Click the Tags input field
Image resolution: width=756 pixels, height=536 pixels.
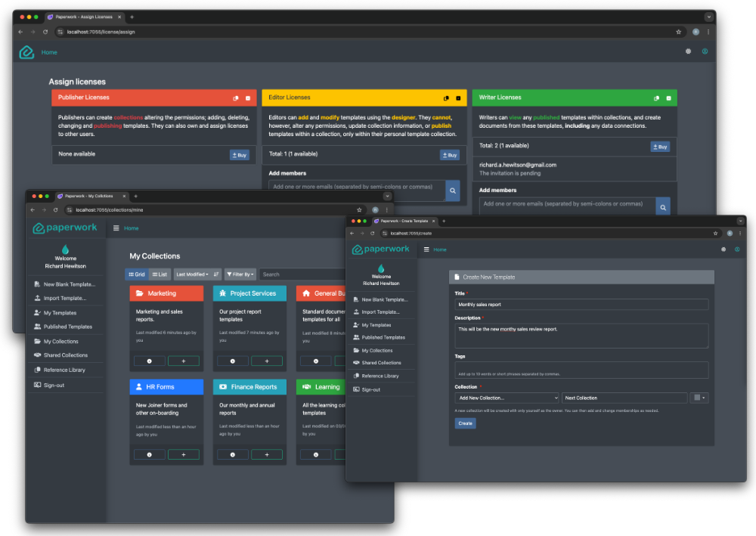tap(581, 370)
